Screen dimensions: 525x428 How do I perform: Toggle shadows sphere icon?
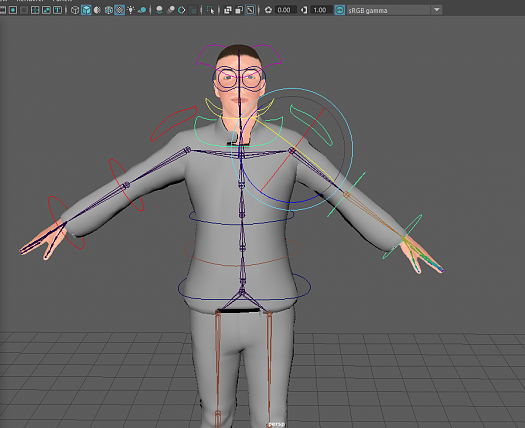[142, 10]
